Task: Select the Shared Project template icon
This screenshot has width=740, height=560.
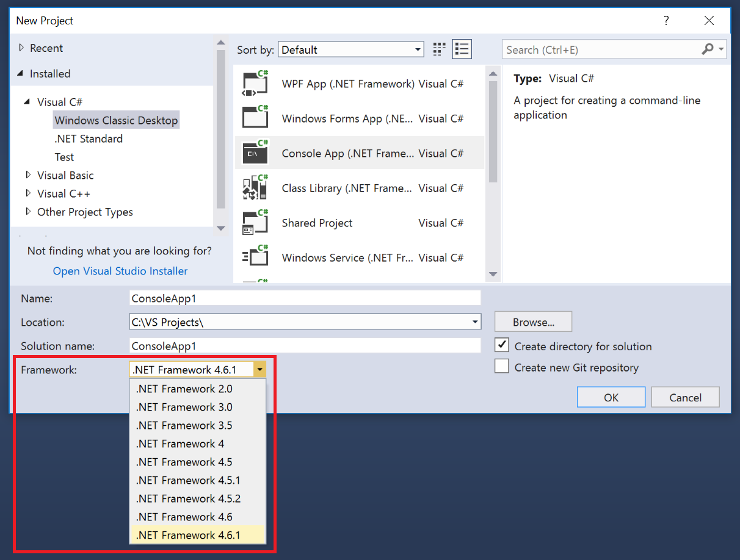Action: (x=255, y=223)
